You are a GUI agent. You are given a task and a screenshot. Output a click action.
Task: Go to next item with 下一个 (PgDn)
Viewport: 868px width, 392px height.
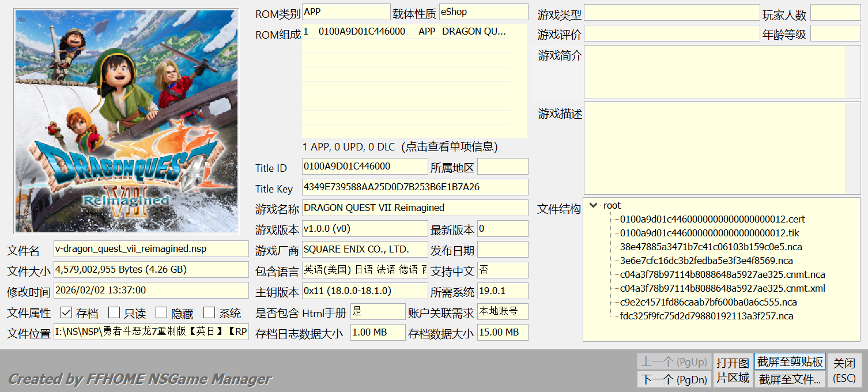674,379
